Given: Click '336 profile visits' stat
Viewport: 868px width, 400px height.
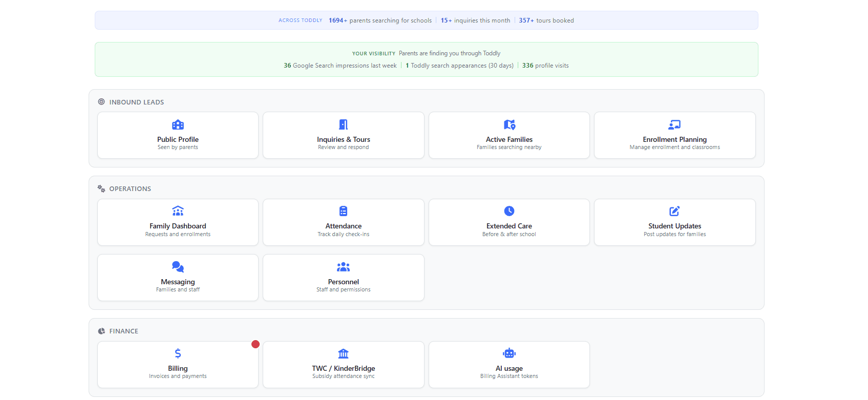Looking at the screenshot, I should [x=545, y=66].
